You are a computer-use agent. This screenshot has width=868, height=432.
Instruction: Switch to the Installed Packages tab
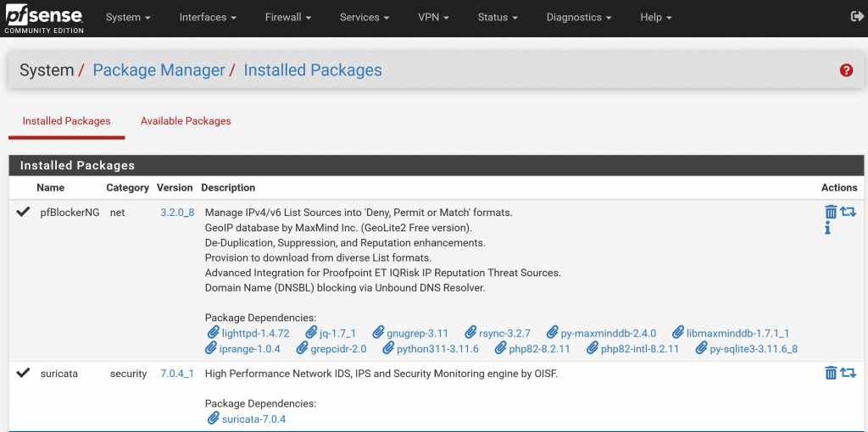pyautogui.click(x=66, y=121)
